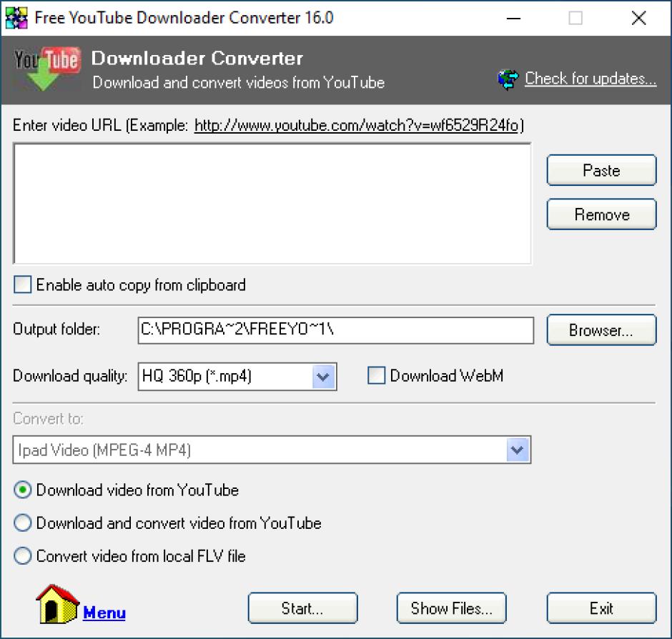
Task: Open the Menu link
Action: click(104, 613)
